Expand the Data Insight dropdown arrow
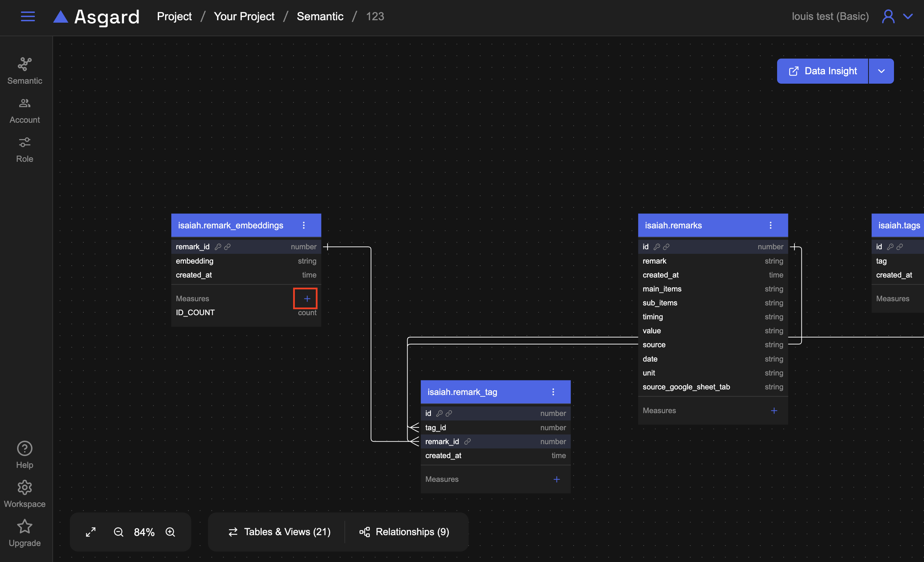Screen dimensions: 924x562 coord(881,71)
